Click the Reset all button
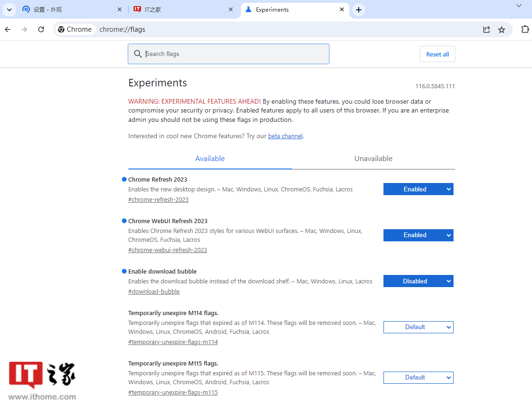Screen dimensions: 532x408 (x=437, y=54)
